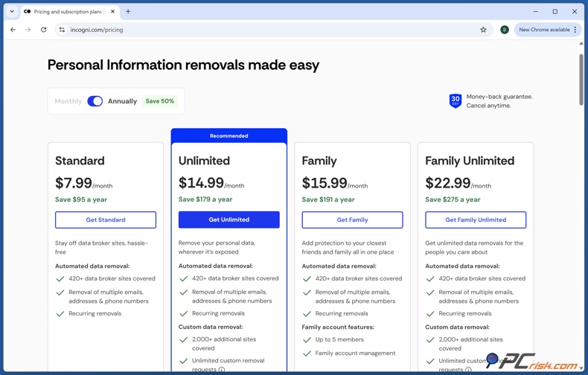
Task: Click the $15.99 price
Action: tap(325, 183)
